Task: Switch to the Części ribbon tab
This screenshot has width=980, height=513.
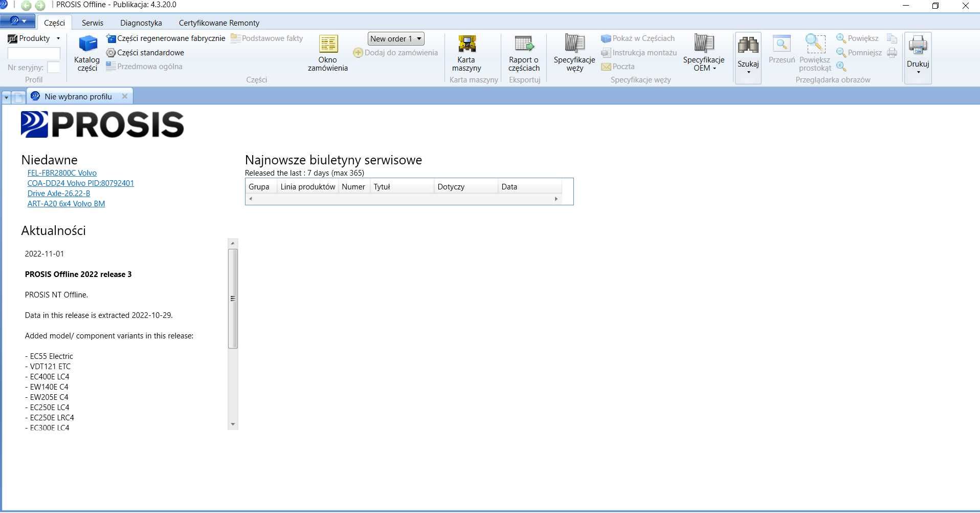Action: (x=54, y=23)
